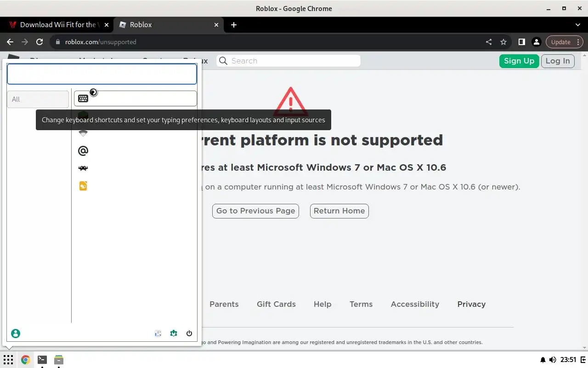Open the Help footer link
588x368 pixels.
coord(322,304)
